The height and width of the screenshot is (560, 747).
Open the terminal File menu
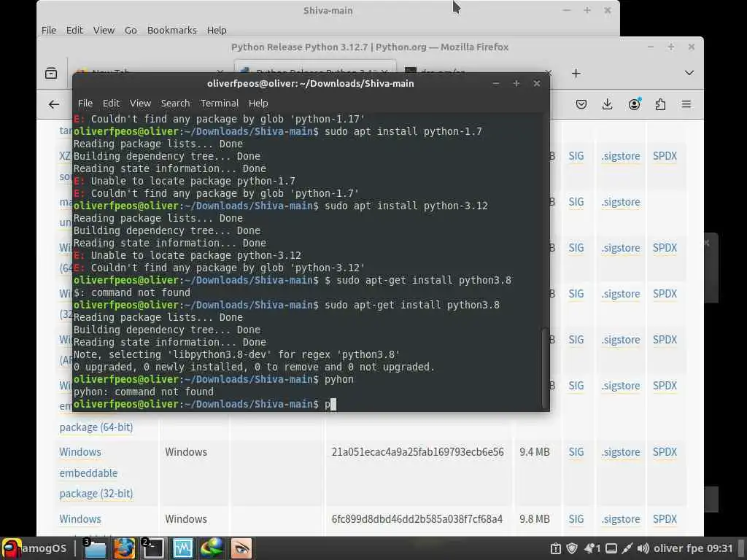[x=85, y=104]
